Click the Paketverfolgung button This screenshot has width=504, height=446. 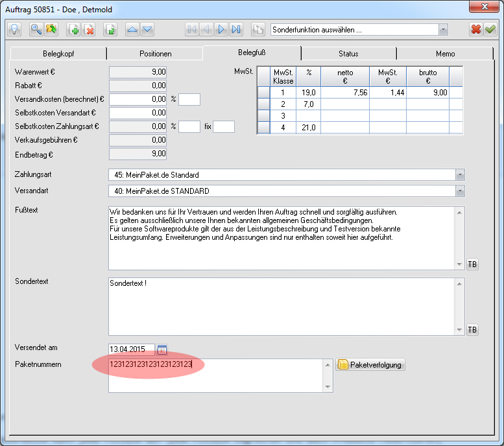370,365
